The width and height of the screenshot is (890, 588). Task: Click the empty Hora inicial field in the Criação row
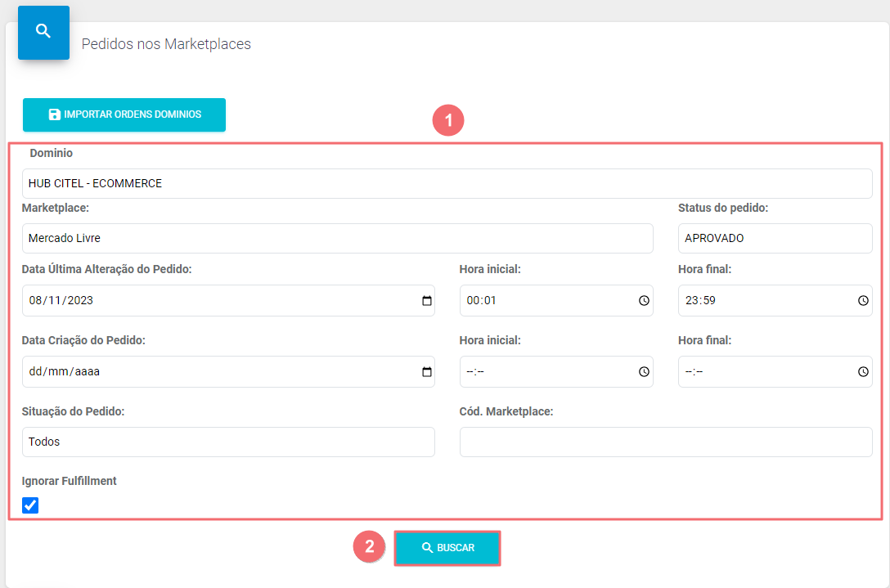coord(556,372)
